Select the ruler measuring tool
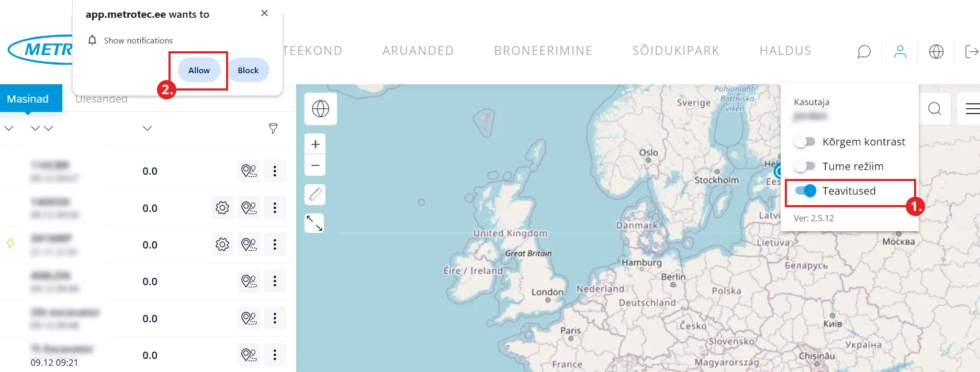This screenshot has height=372, width=980. [x=315, y=195]
